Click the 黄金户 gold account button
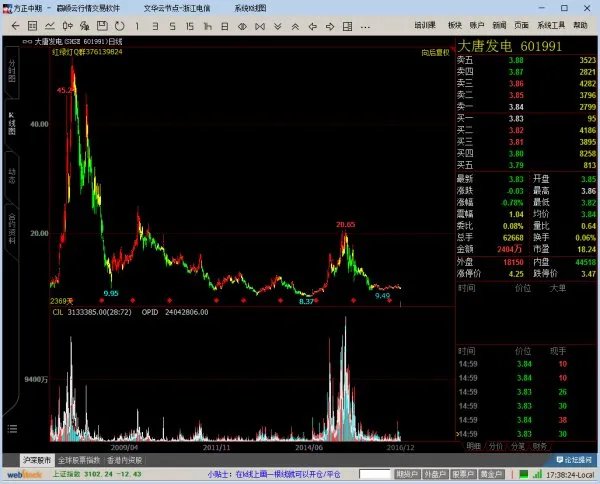600x484 pixels. coord(491,473)
